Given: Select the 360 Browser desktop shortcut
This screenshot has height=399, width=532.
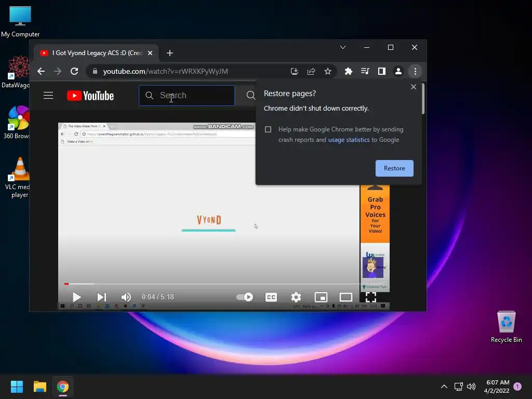Looking at the screenshot, I should point(17,122).
